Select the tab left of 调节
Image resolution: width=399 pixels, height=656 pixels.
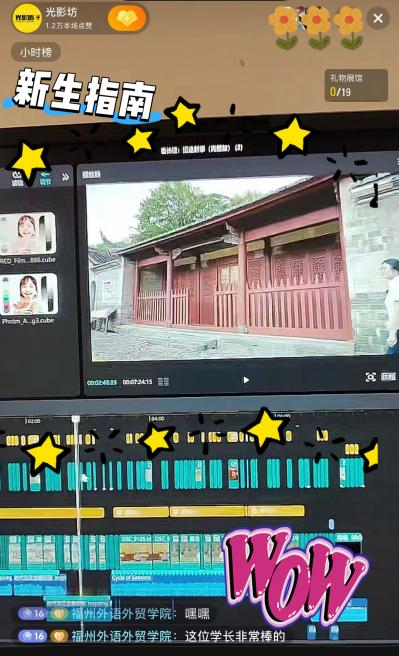18,178
